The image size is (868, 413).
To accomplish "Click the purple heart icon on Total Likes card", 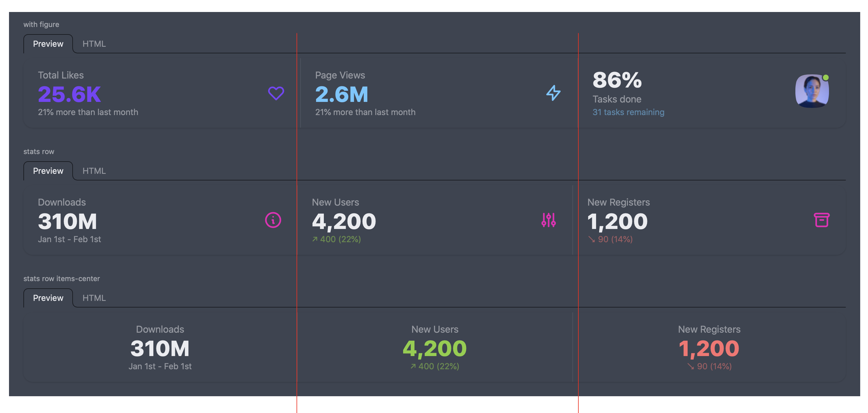I will (275, 93).
